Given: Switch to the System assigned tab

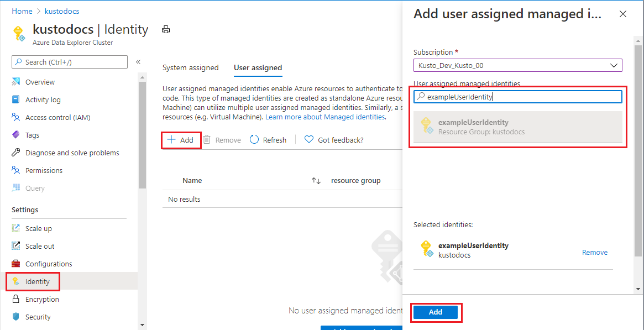Looking at the screenshot, I should tap(190, 67).
